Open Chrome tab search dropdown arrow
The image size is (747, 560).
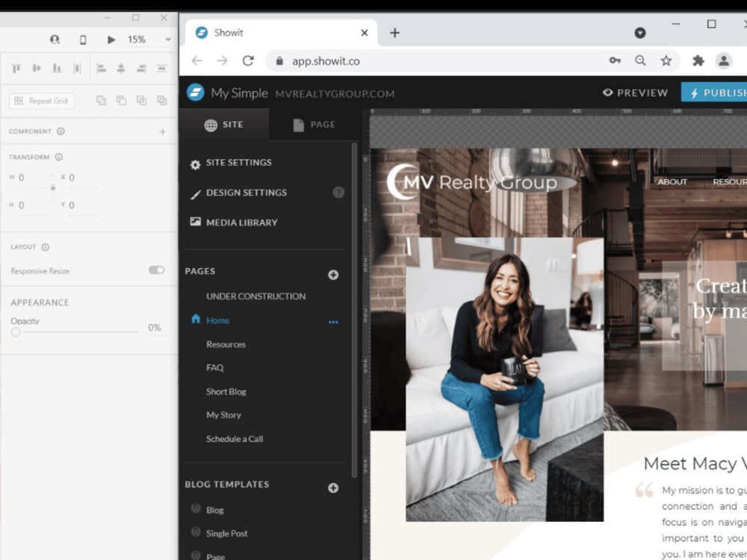tap(640, 33)
